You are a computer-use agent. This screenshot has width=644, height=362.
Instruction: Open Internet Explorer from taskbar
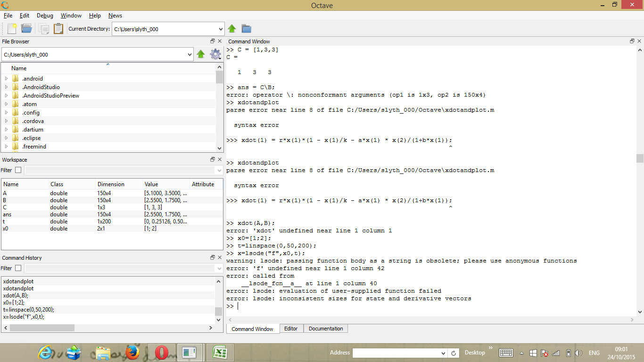pyautogui.click(x=46, y=353)
